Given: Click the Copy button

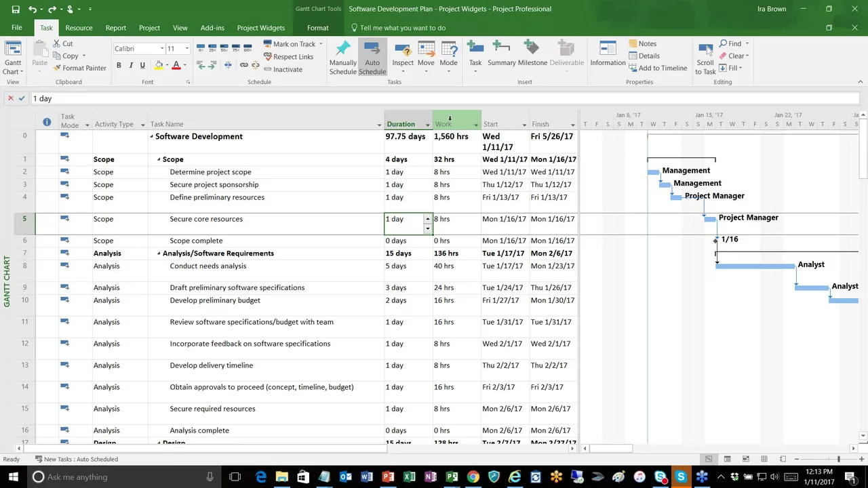Looking at the screenshot, I should pyautogui.click(x=65, y=56).
